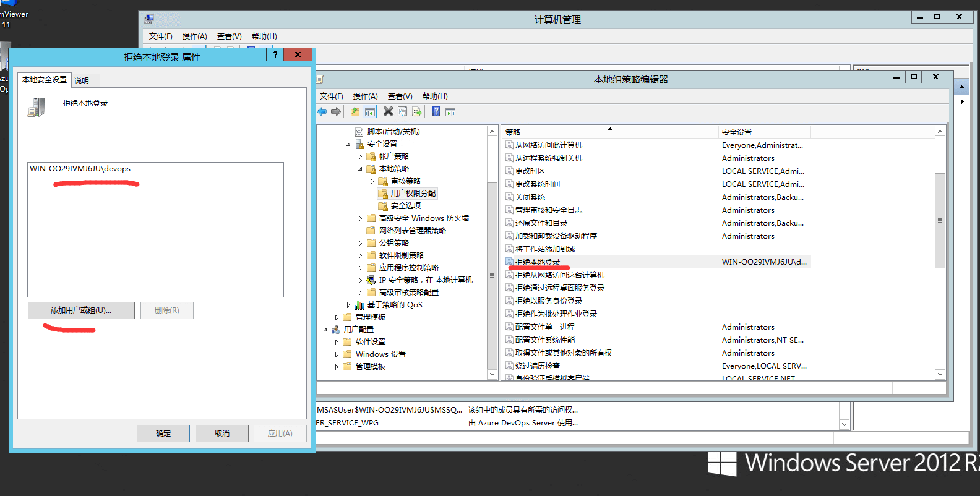Open 操作(A) menu in 本地组策略编辑器
This screenshot has width=980, height=496.
coord(365,96)
